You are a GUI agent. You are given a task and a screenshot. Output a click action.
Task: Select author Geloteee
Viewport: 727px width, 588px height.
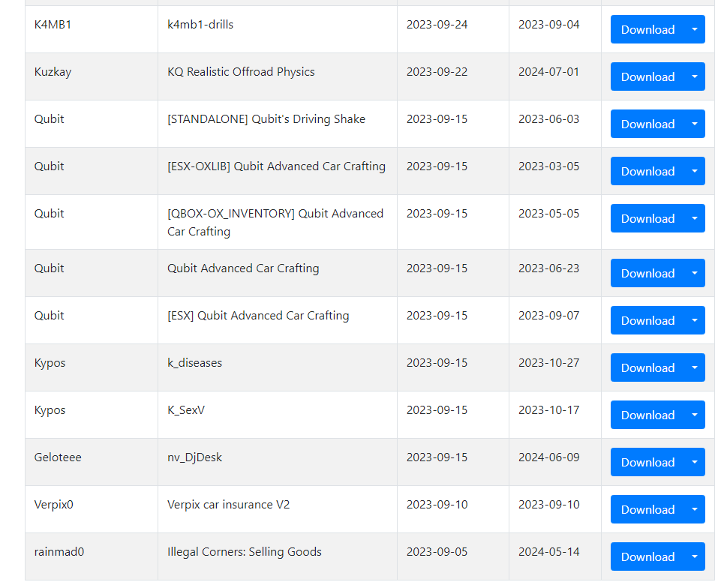point(58,457)
